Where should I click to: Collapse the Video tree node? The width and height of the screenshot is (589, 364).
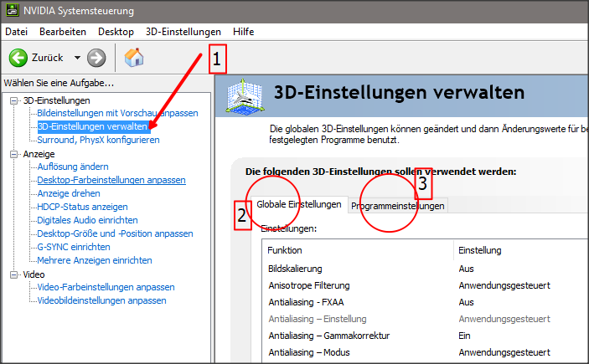coord(13,274)
